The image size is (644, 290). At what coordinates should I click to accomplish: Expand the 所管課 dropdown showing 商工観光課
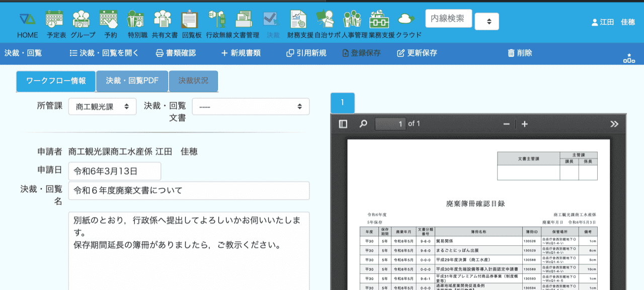point(102,107)
